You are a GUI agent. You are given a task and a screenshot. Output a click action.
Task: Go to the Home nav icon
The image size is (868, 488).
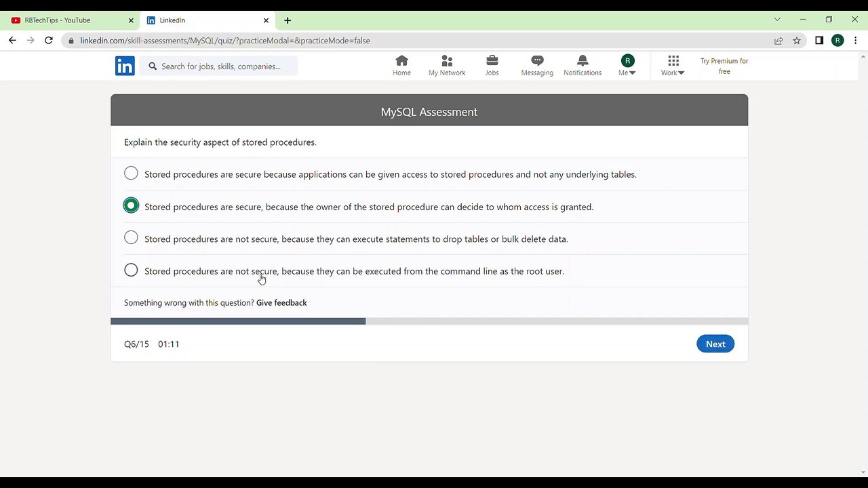[x=401, y=66]
